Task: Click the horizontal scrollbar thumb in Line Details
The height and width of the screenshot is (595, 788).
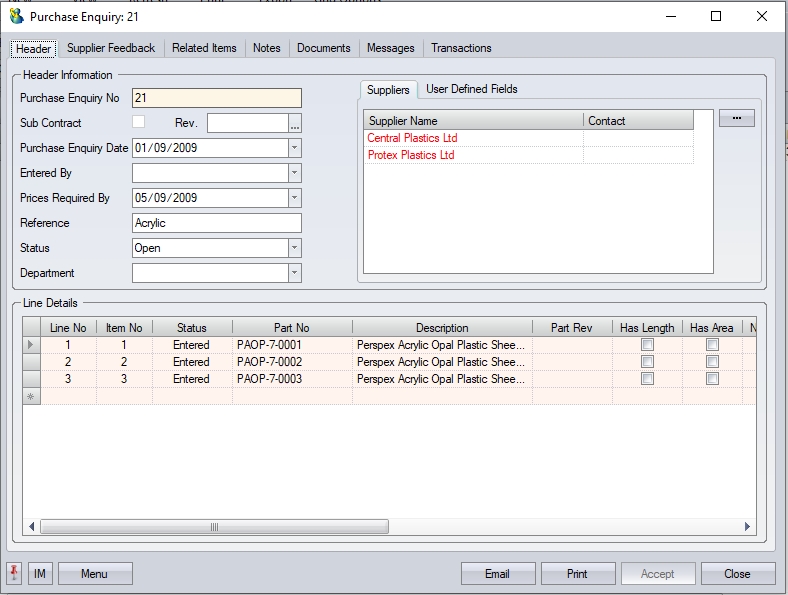Action: [x=215, y=527]
